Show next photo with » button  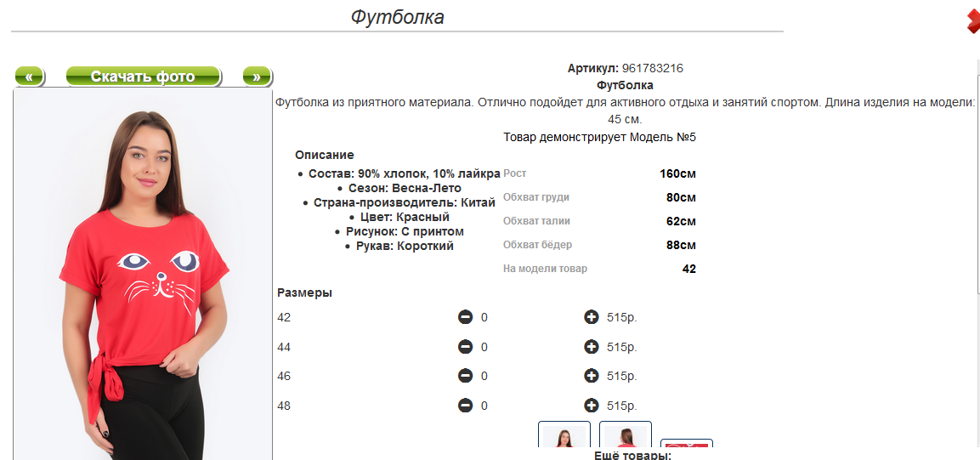point(257,77)
